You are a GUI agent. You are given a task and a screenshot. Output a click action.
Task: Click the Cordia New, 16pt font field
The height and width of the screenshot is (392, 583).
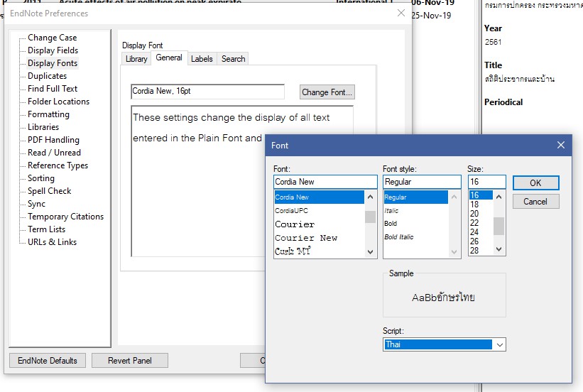(207, 92)
